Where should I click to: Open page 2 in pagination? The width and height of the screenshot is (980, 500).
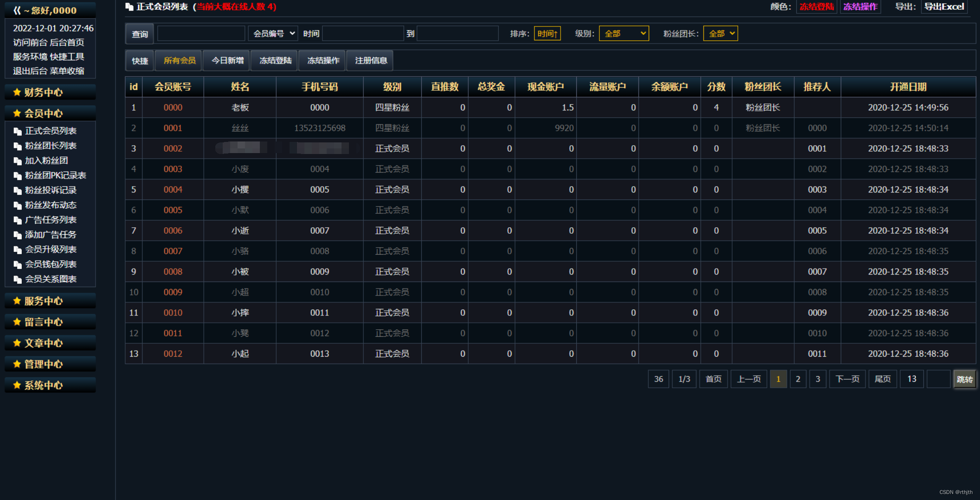[x=798, y=379]
